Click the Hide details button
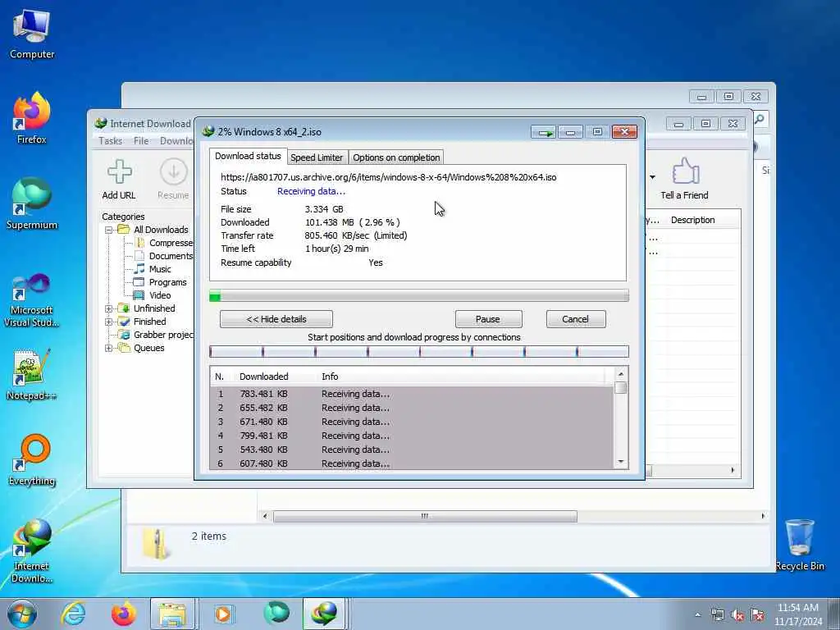This screenshot has width=840, height=630. click(276, 319)
